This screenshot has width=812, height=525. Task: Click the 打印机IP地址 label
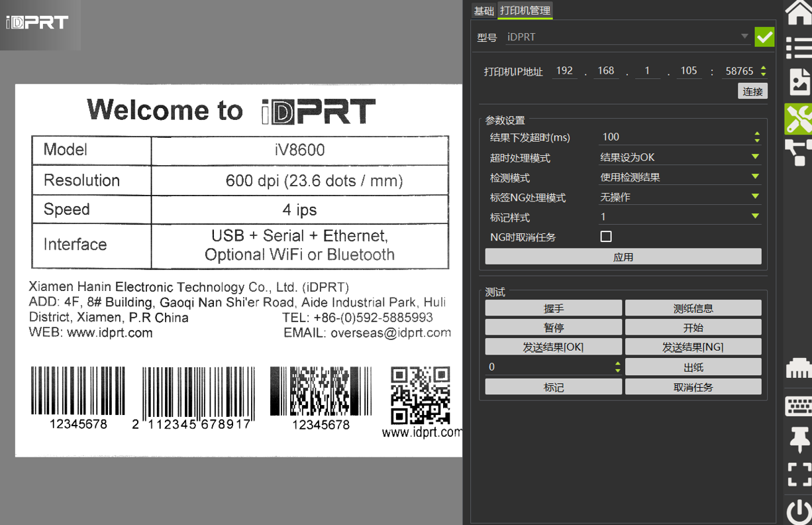pos(513,72)
